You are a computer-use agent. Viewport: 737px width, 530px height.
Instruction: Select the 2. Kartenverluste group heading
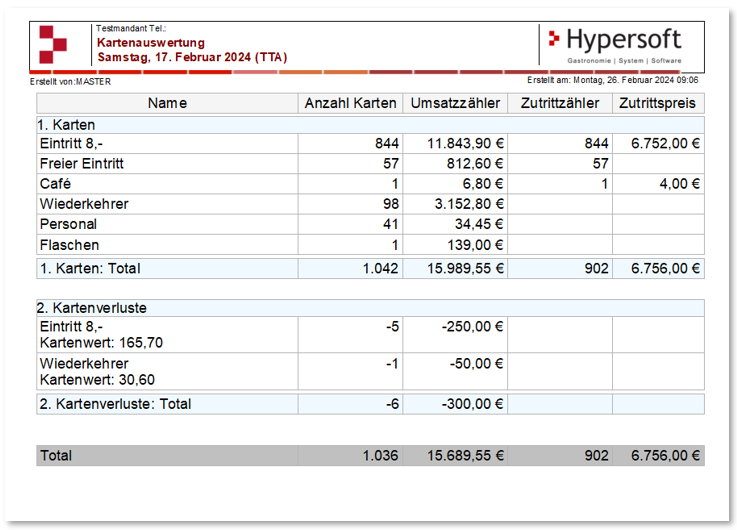pyautogui.click(x=92, y=308)
